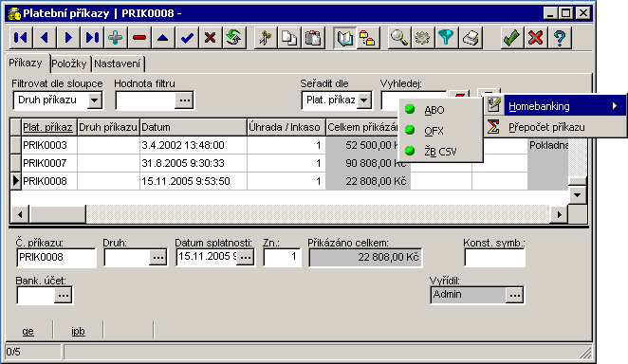The height and width of the screenshot is (364, 628).
Task: Expand Filtrovat dle sloupce dropdown
Action: point(95,100)
